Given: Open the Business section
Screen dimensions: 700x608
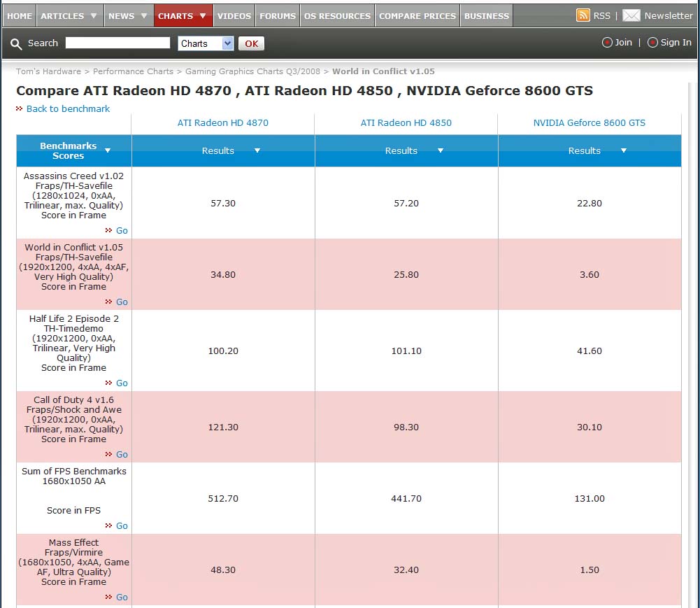Looking at the screenshot, I should click(x=487, y=15).
